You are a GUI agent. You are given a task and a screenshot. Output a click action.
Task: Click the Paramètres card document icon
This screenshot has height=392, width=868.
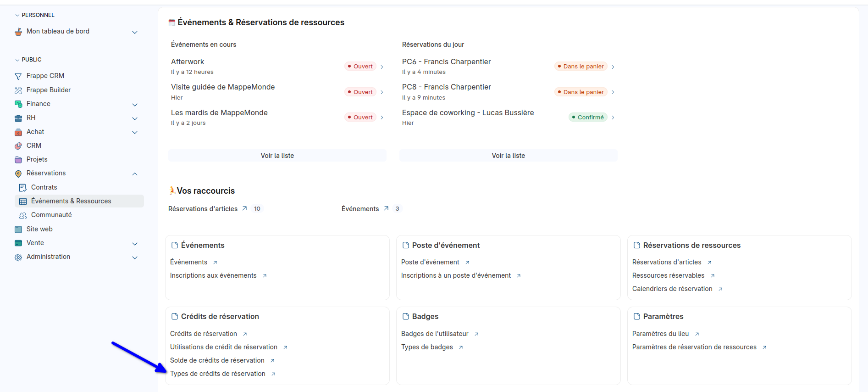636,316
